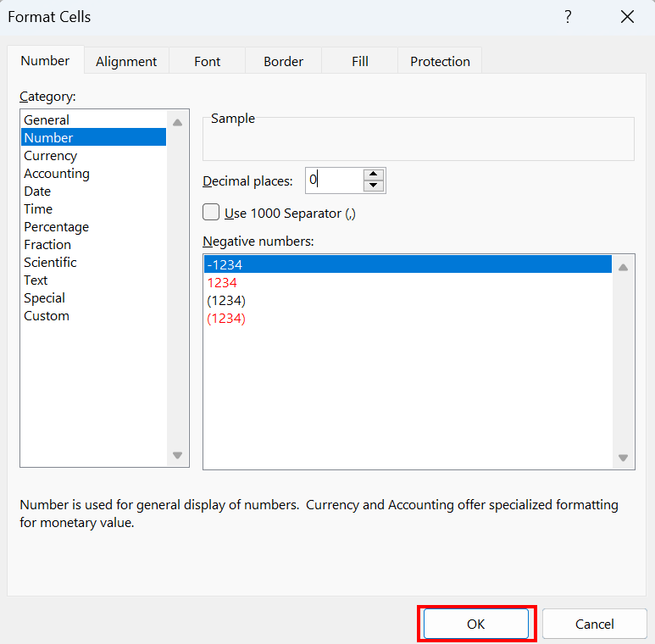Switch to the Alignment tab
655x644 pixels.
(x=126, y=61)
